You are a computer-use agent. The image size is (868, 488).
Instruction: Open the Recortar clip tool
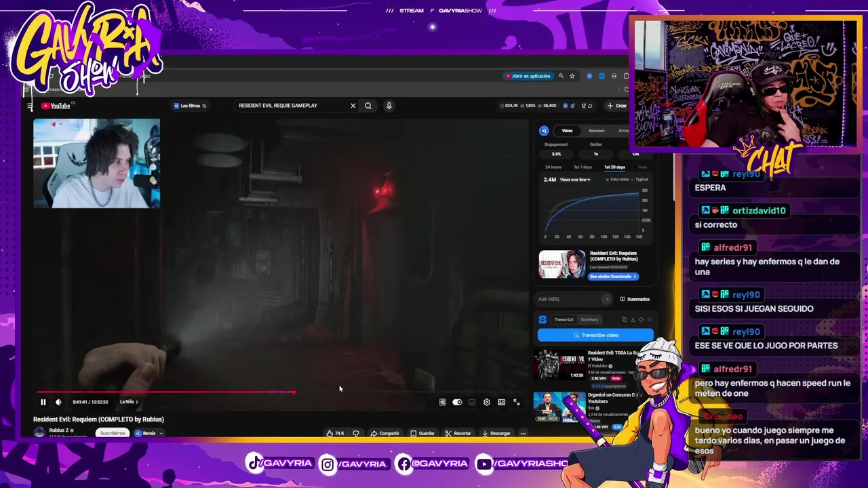click(458, 433)
